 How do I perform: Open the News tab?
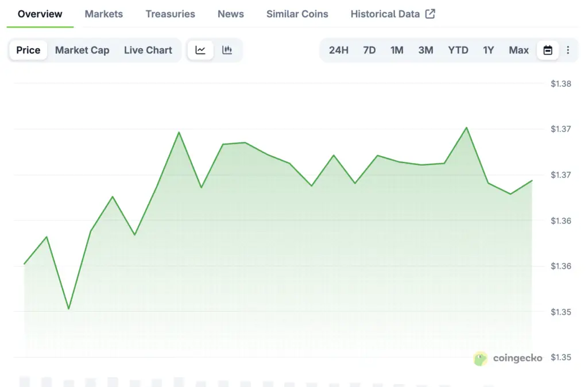pos(231,14)
